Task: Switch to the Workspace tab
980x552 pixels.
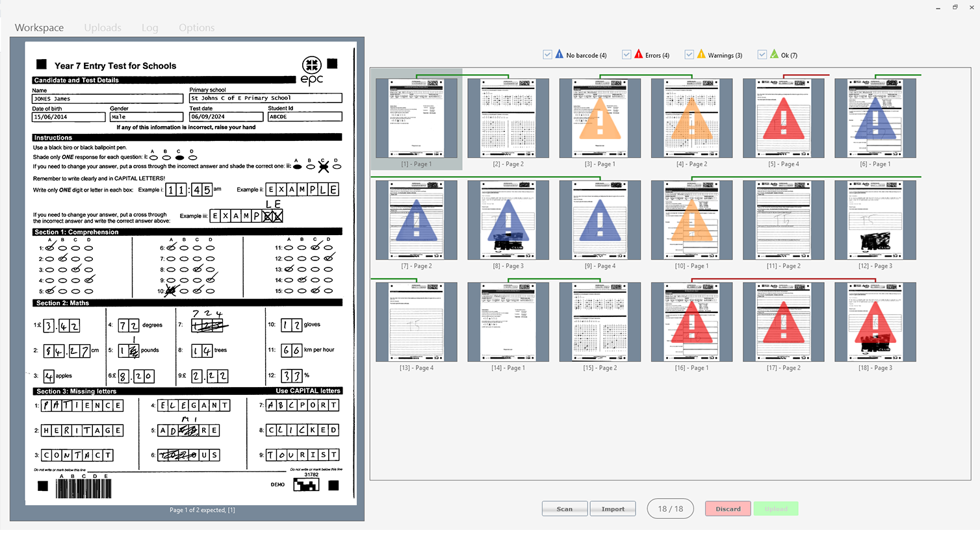Action: click(x=39, y=27)
